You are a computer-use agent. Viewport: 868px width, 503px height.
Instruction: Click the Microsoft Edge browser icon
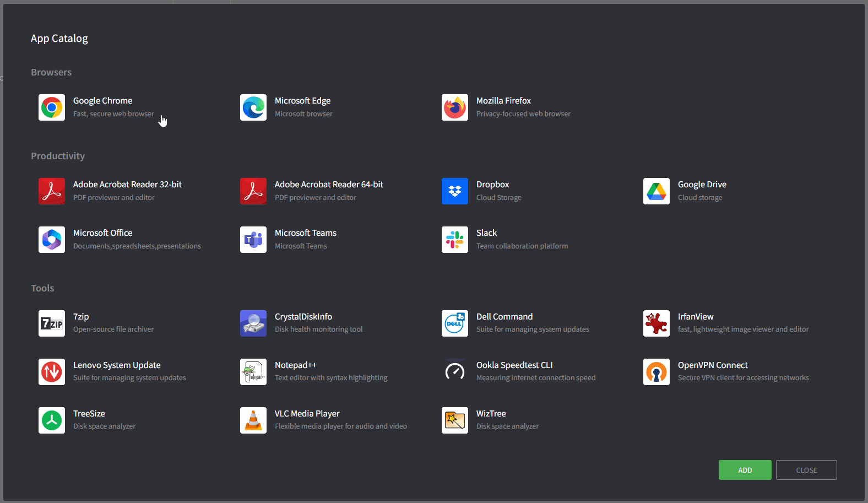[x=253, y=107]
